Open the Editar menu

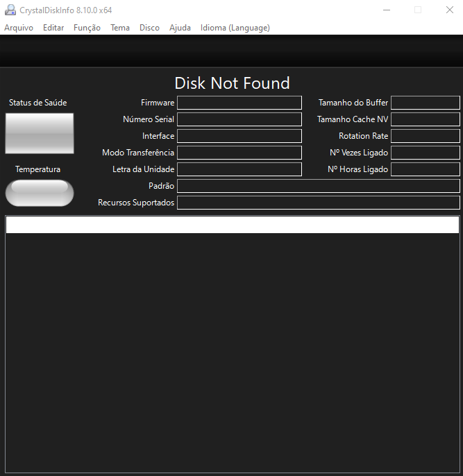coord(53,28)
